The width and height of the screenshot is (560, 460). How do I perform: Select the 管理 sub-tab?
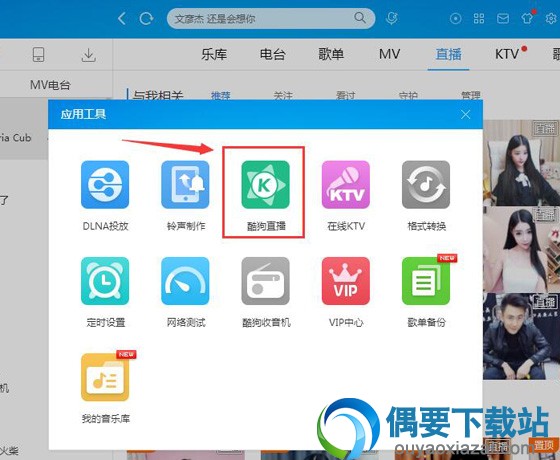coord(471,96)
